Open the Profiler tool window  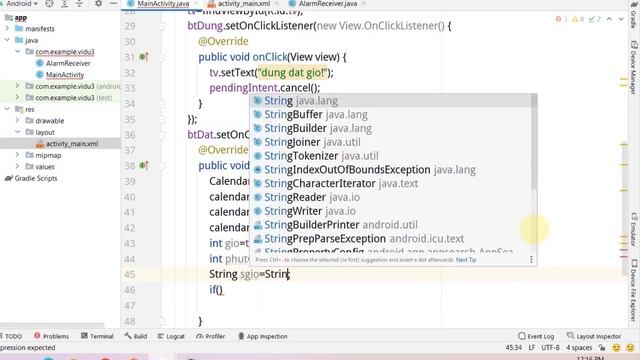tap(211, 336)
